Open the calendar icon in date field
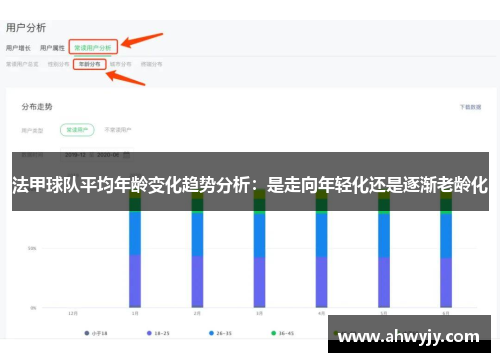 pos(127,155)
